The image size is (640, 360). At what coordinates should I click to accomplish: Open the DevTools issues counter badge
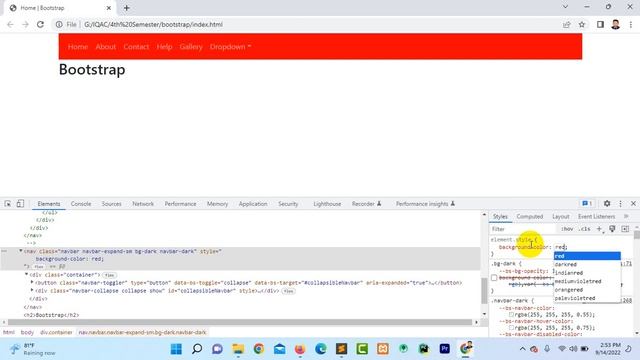(587, 203)
